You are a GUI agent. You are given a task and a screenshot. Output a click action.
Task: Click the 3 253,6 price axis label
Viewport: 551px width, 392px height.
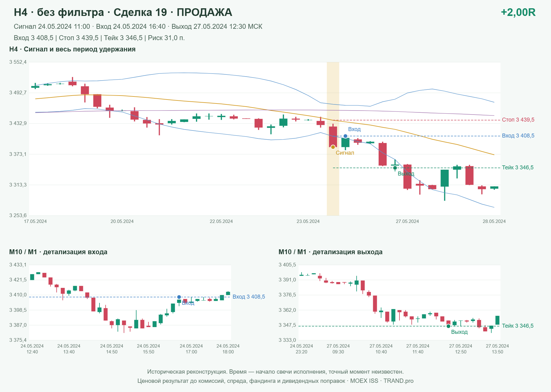click(x=18, y=216)
